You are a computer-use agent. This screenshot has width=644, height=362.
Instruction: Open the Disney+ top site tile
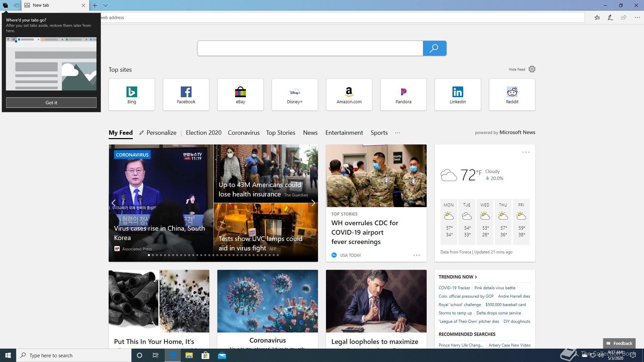[295, 95]
